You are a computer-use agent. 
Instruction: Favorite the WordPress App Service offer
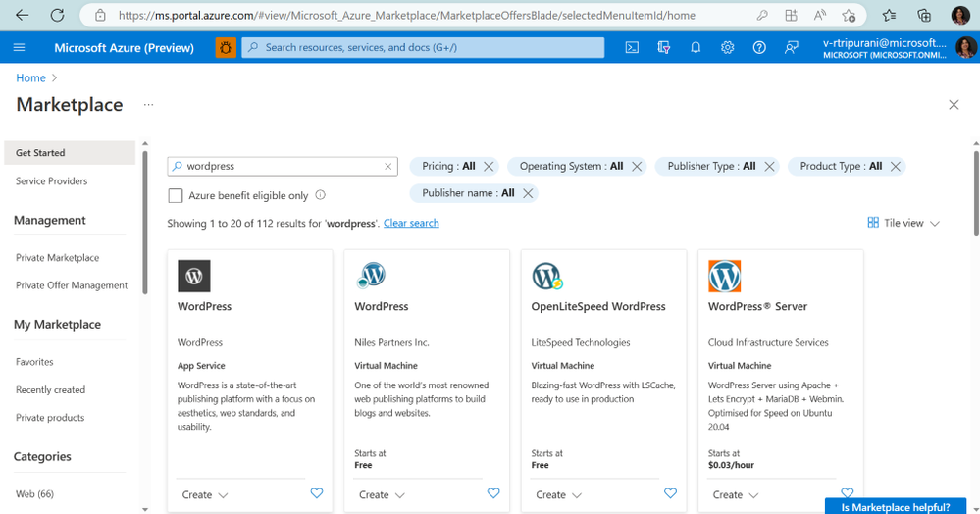(317, 493)
